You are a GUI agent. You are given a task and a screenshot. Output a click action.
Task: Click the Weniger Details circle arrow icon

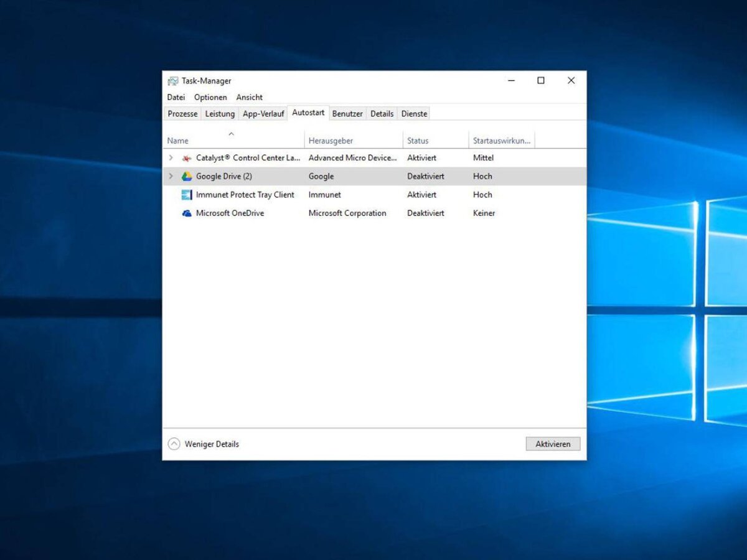click(x=174, y=444)
